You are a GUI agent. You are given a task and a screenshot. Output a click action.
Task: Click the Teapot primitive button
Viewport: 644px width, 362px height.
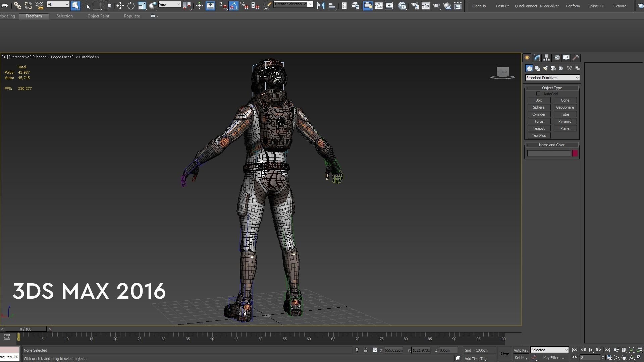click(x=539, y=128)
